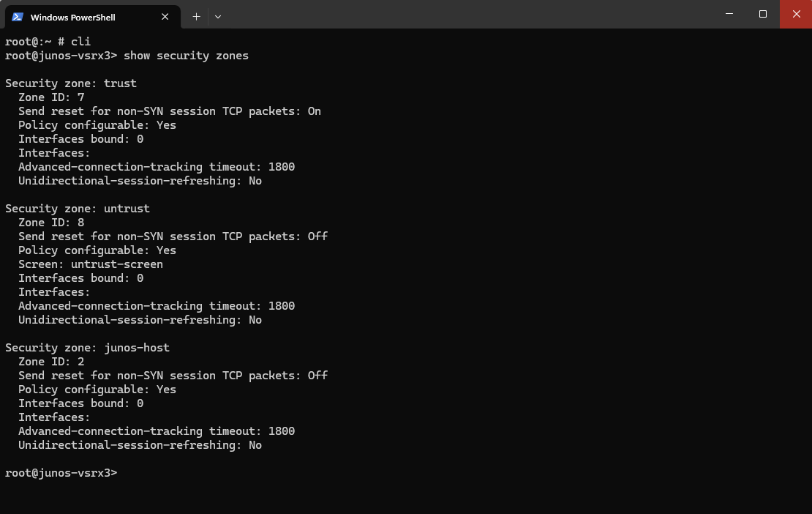Screen dimensions: 812x514
Task: Click the empty title bar area beside tabs
Action: 466,14
